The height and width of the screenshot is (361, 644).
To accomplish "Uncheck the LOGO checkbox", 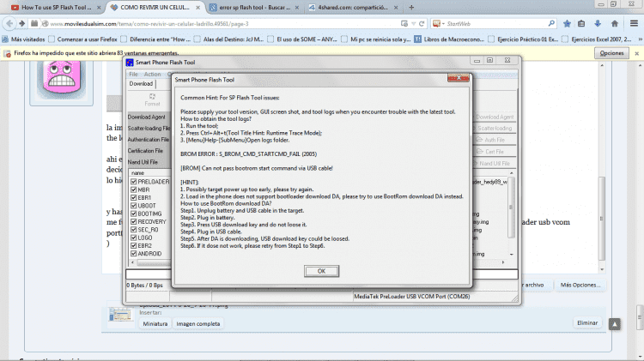I will point(133,238).
